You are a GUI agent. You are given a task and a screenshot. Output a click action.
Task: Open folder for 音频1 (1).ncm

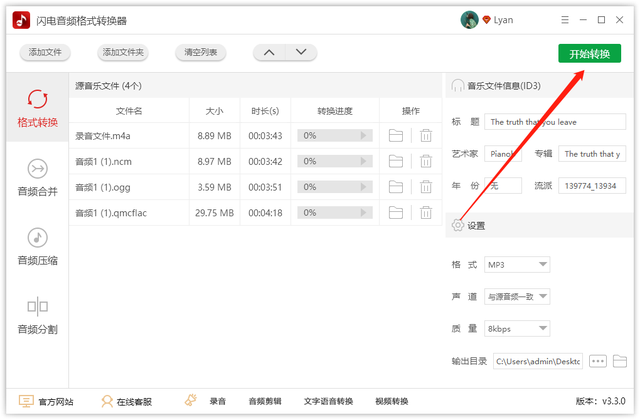pyautogui.click(x=396, y=161)
